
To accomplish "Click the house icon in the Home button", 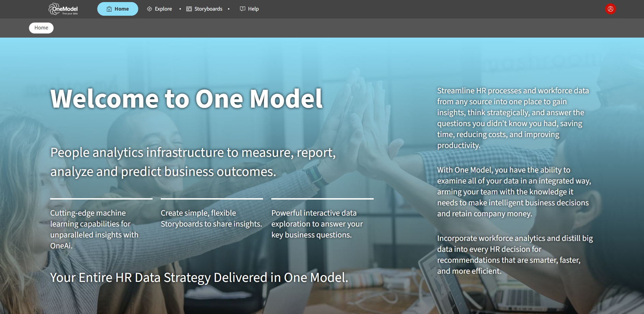I will [109, 9].
